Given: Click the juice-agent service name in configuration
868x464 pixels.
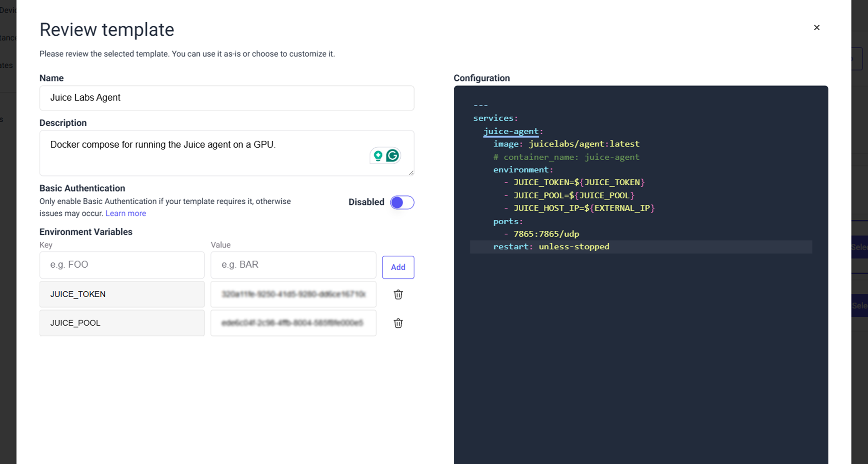Looking at the screenshot, I should click(x=511, y=131).
